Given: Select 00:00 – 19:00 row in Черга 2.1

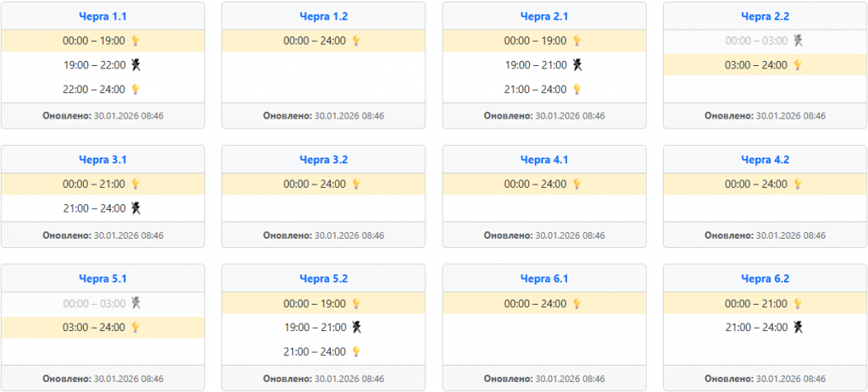Looking at the screenshot, I should point(543,41).
